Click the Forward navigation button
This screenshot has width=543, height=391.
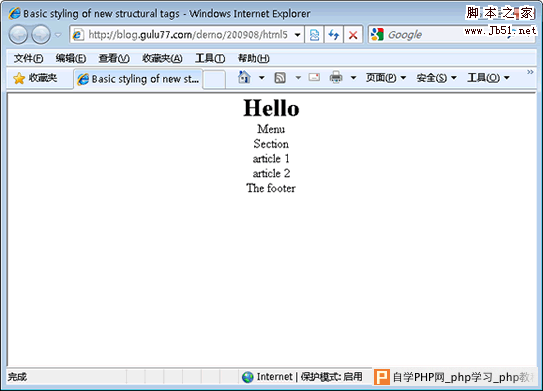tap(41, 35)
